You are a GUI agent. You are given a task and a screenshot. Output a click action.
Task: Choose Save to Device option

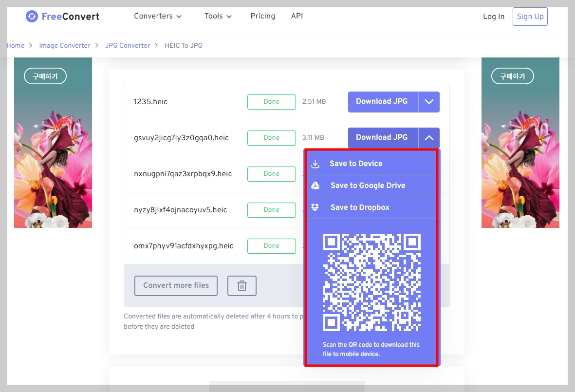point(371,164)
